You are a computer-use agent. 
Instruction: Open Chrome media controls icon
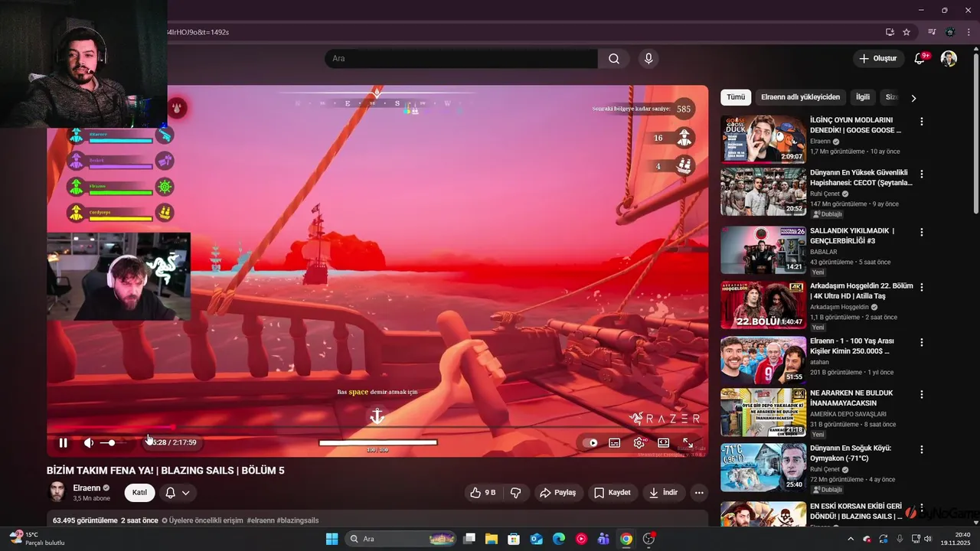932,32
